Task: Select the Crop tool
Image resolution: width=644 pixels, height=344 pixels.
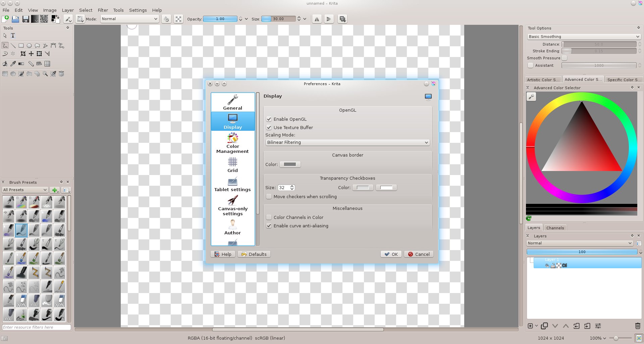Action: (x=23, y=54)
